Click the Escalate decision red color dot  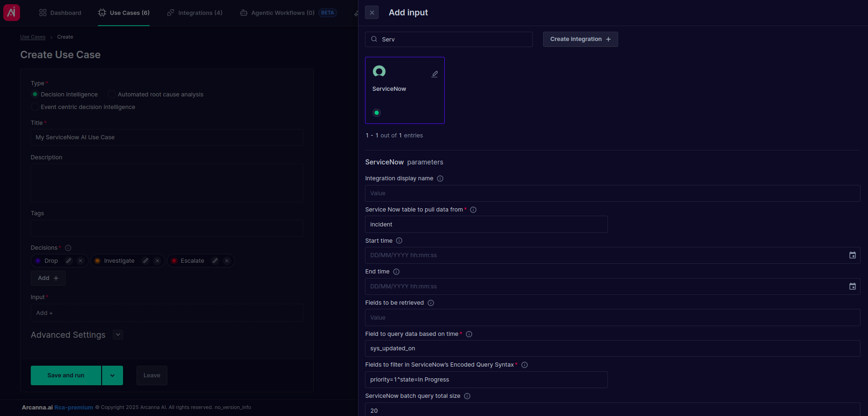[174, 261]
